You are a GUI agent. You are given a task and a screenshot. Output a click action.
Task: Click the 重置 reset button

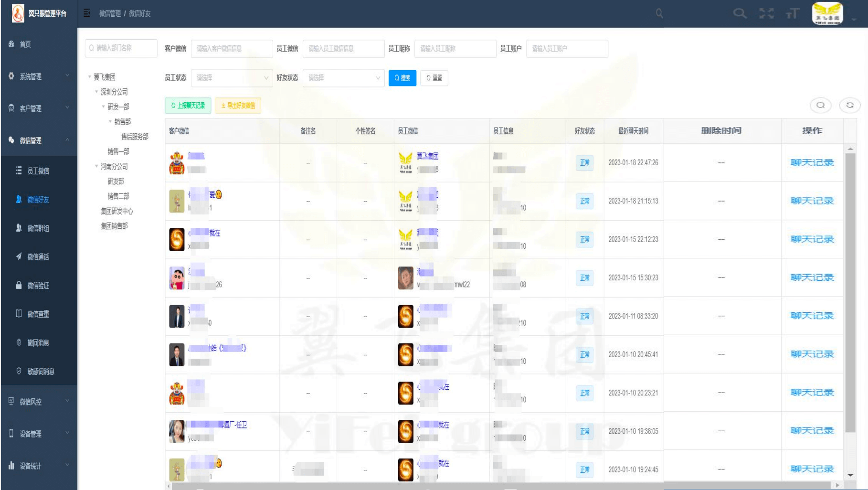434,78
